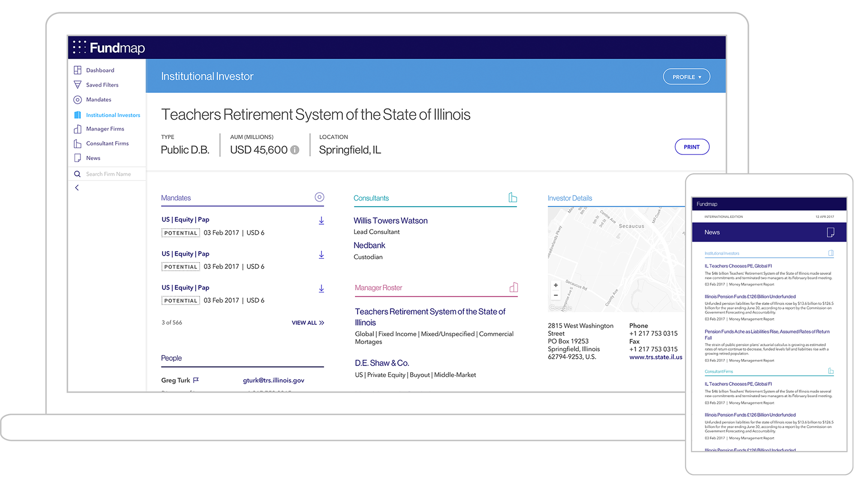The width and height of the screenshot is (868, 494).
Task: Click the flag icon beside Greg Turk
Action: [x=196, y=380]
